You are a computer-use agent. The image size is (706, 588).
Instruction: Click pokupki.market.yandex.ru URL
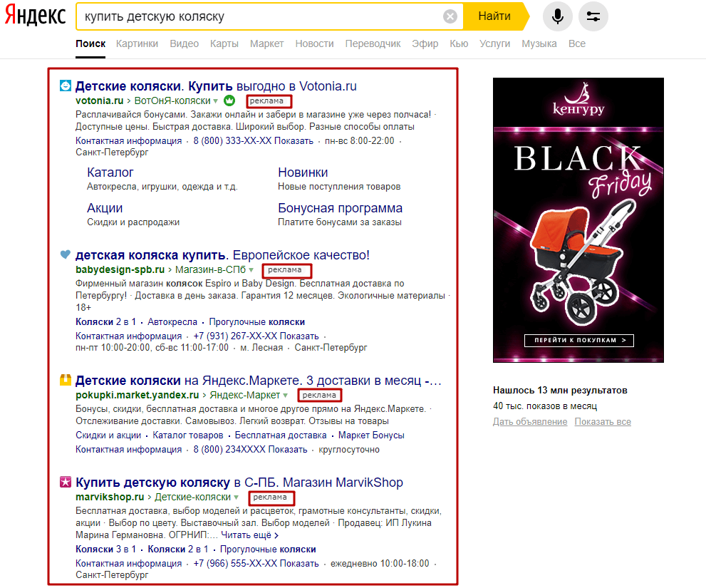click(x=137, y=395)
